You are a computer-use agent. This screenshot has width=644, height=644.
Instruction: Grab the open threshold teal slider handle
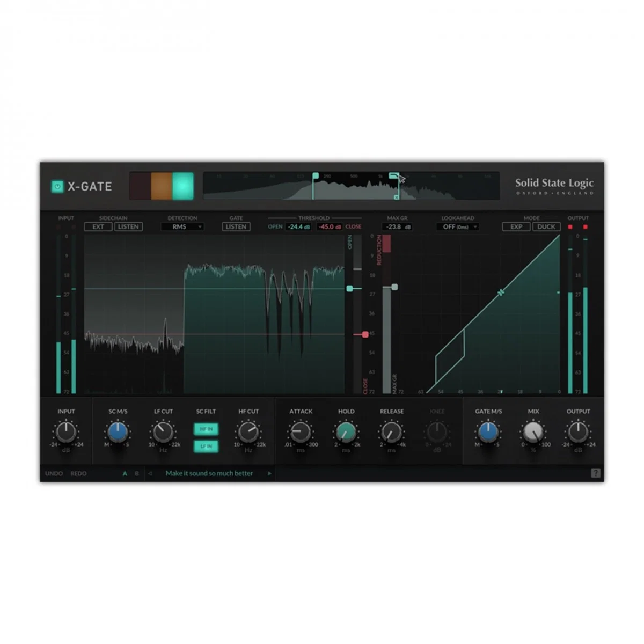[350, 289]
